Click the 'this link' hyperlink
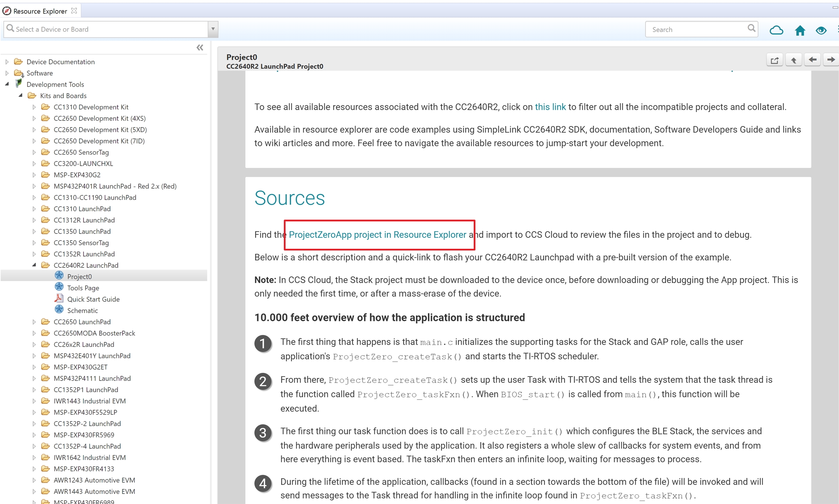The width and height of the screenshot is (839, 504). coord(550,107)
